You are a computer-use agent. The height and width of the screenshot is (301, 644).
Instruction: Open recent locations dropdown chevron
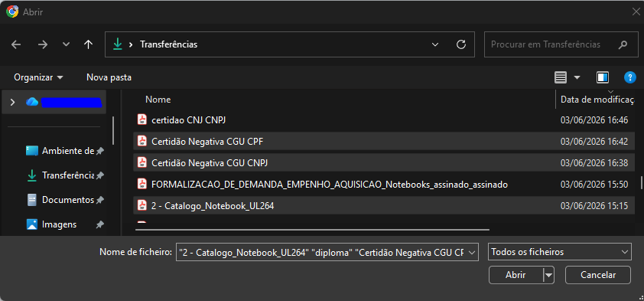(66, 44)
